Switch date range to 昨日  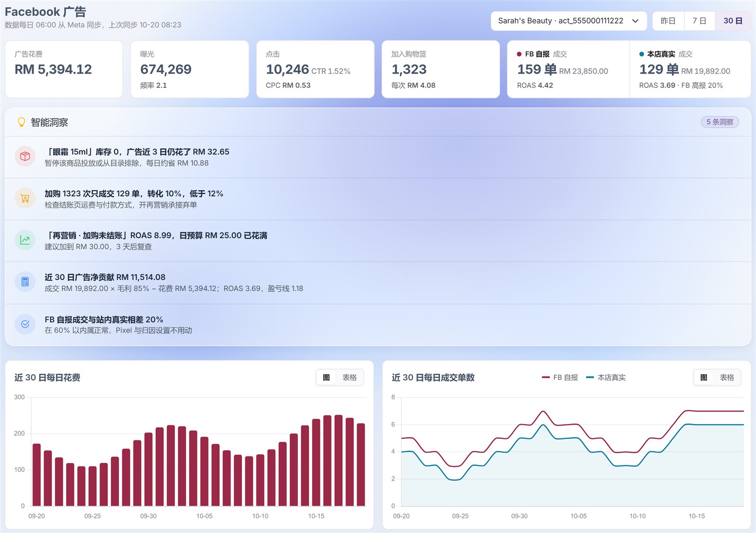(668, 21)
